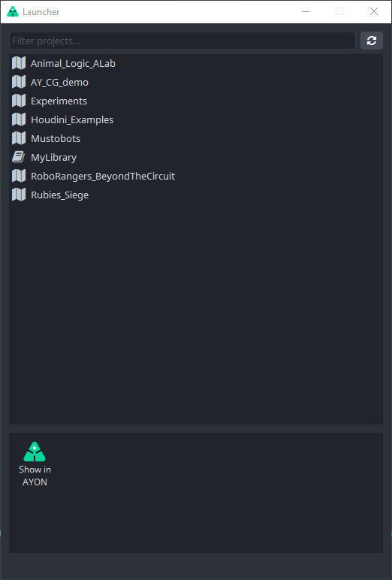This screenshot has width=392, height=580.
Task: Click the map icon beside Animal_Logic_ALab
Action: [19, 63]
